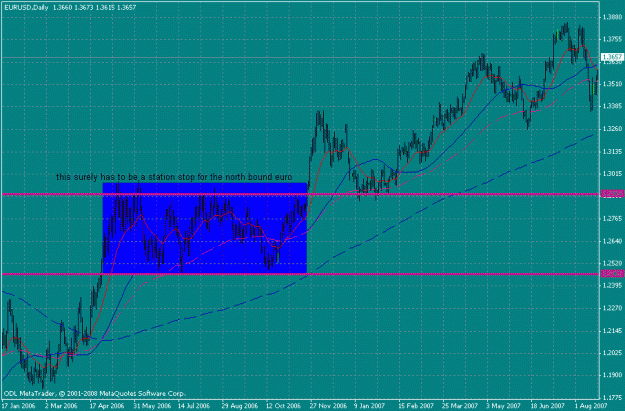Click the 1.2395 price scale label
Image resolution: width=625 pixels, height=411 pixels.
click(612, 286)
